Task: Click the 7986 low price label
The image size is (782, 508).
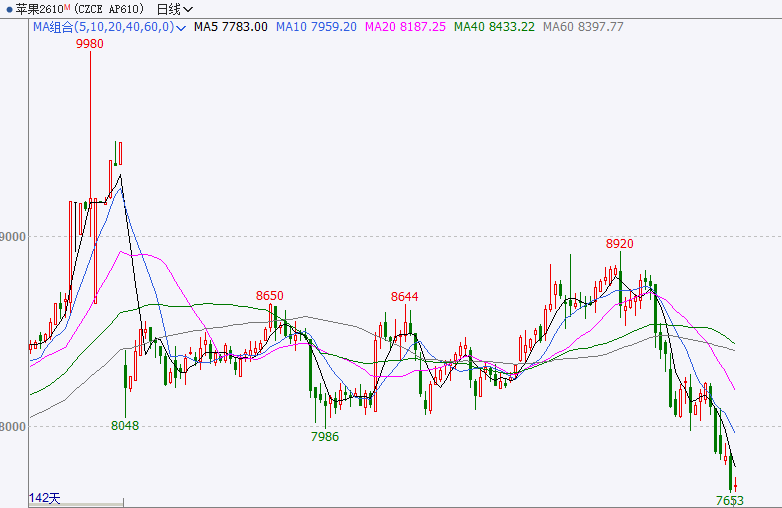Action: pos(325,437)
